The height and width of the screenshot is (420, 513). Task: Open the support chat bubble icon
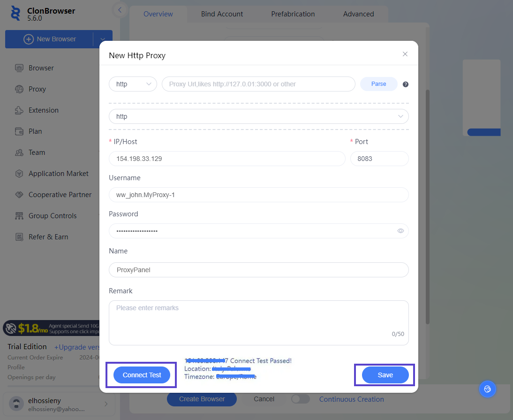click(x=487, y=389)
